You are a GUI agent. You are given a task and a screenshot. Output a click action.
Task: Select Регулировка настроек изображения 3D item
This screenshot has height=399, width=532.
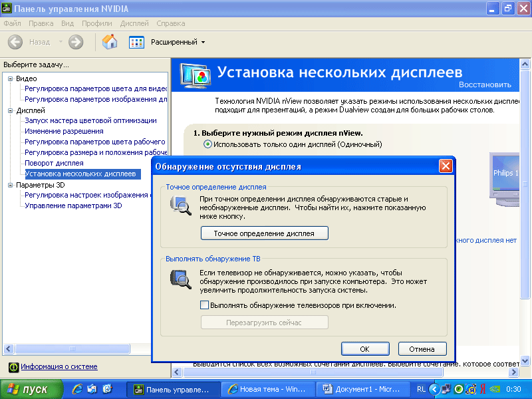pyautogui.click(x=88, y=195)
